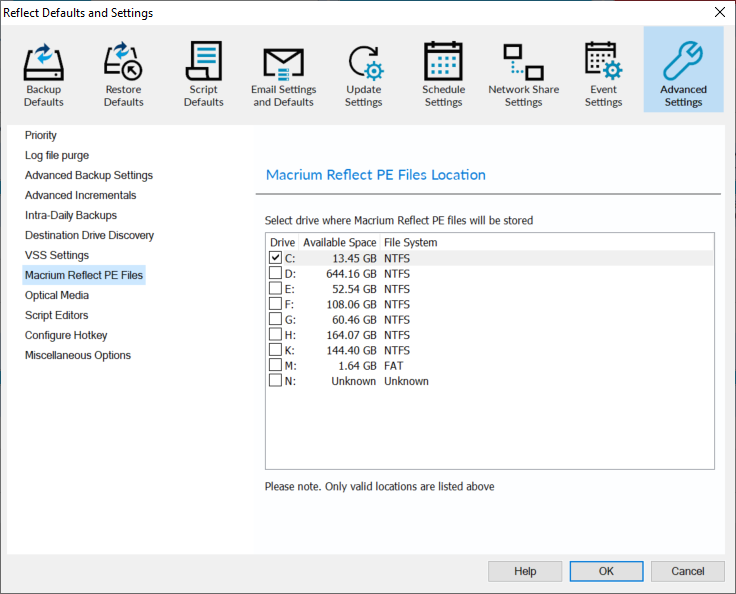Open Advanced Backup Settings page
This screenshot has width=736, height=594.
click(x=89, y=175)
